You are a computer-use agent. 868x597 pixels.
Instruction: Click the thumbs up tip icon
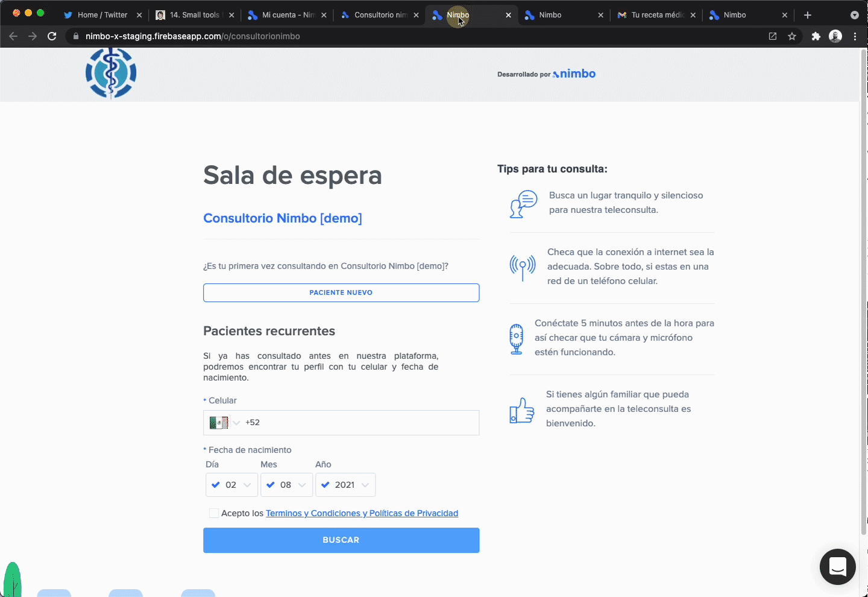pyautogui.click(x=522, y=410)
